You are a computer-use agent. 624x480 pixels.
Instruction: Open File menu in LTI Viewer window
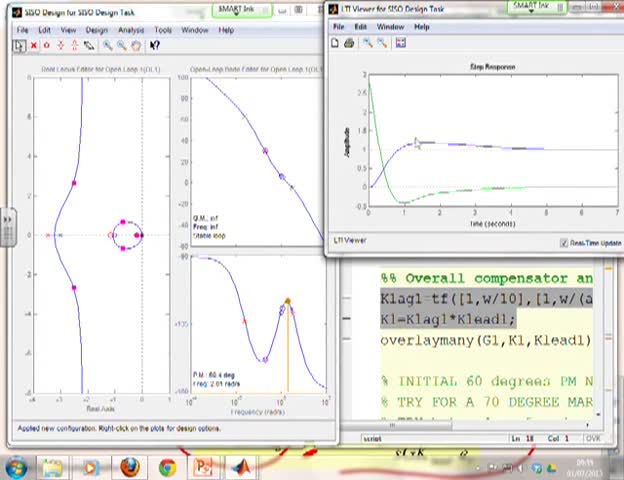click(x=338, y=27)
